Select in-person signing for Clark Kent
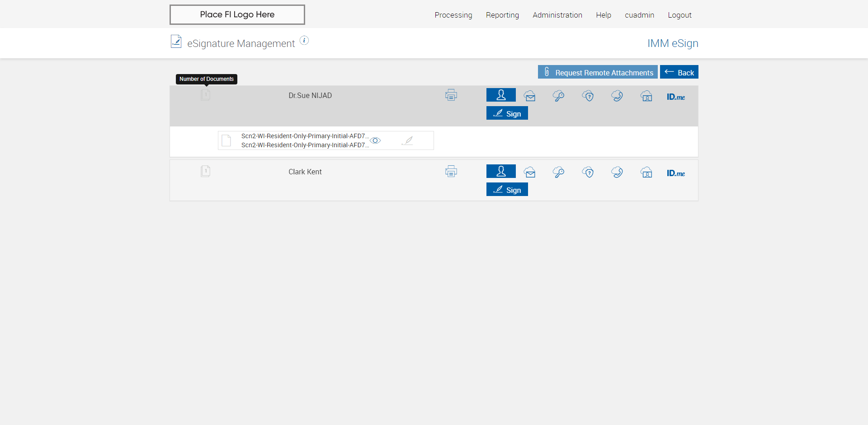Viewport: 868px width, 425px height. coord(501,171)
